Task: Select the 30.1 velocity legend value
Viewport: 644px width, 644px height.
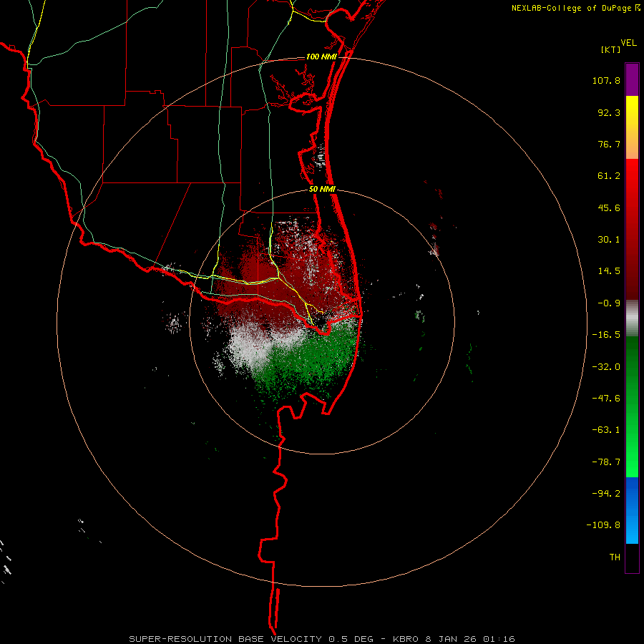Action: (x=609, y=240)
